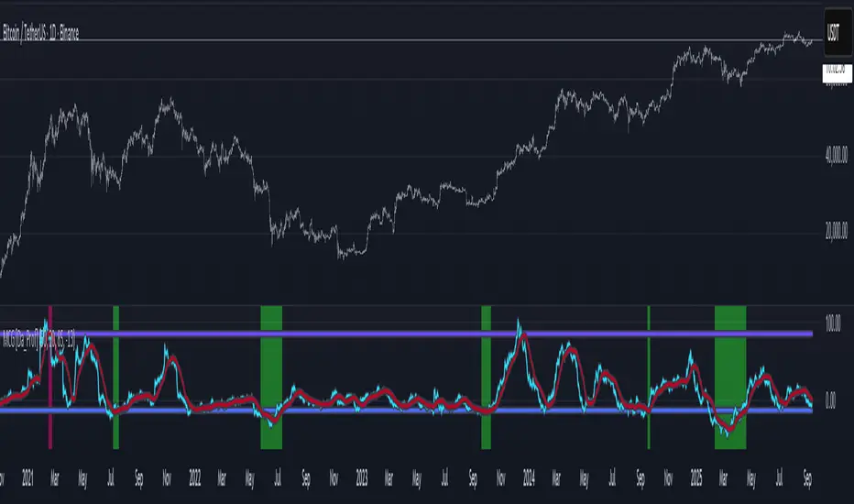The image size is (854, 504).
Task: Click the Bitcoin / TetherUS chart title
Action: pos(41,33)
